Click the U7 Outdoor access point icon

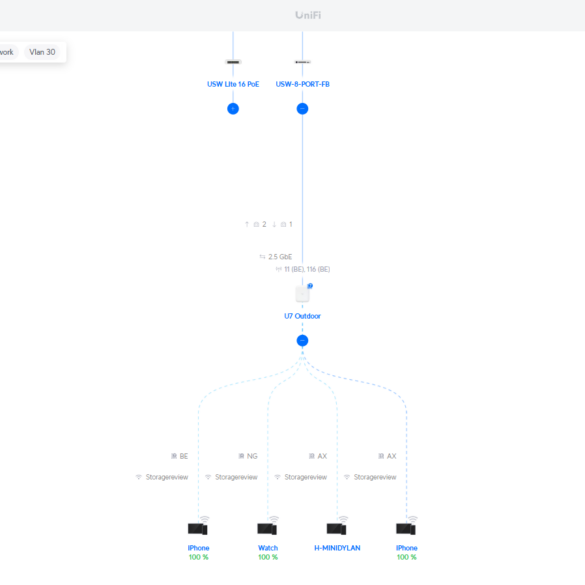point(302,294)
